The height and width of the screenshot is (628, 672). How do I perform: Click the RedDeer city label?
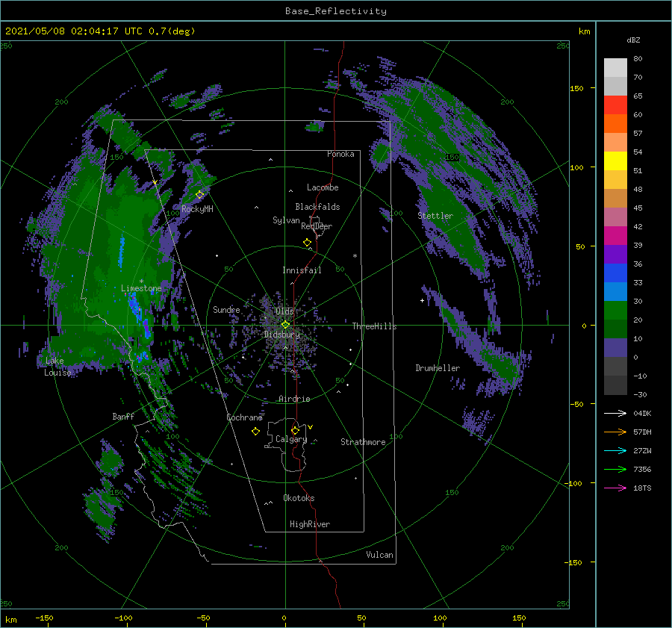pos(317,226)
